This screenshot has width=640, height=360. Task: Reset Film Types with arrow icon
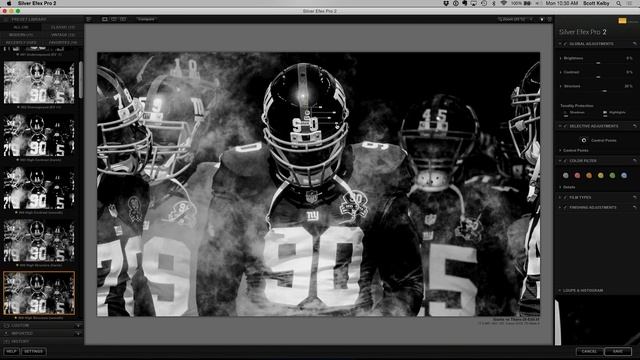click(x=634, y=197)
